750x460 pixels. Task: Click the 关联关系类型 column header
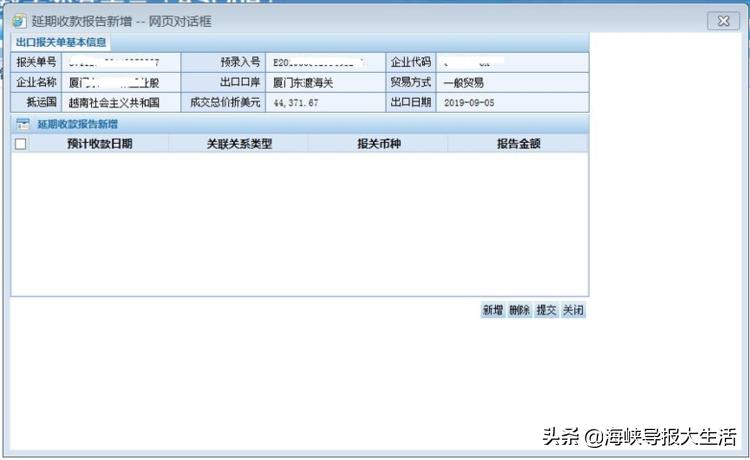(x=239, y=144)
